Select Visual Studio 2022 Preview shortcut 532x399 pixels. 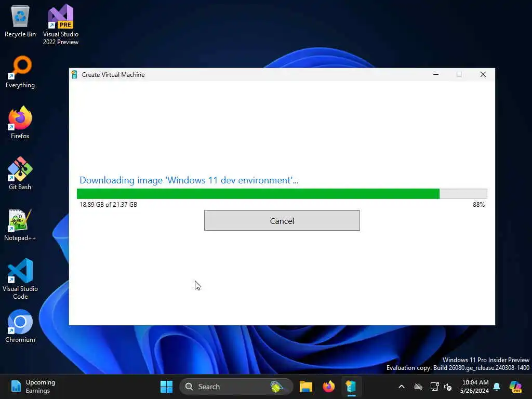(x=61, y=25)
